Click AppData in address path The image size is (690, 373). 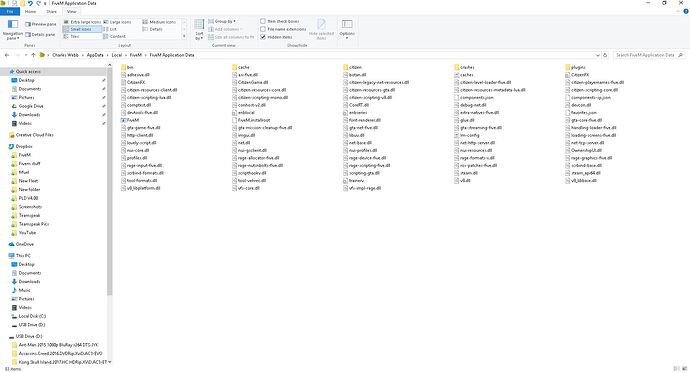(95, 55)
